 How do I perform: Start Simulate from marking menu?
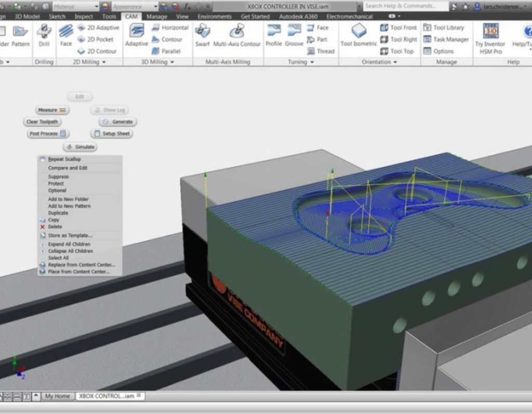coord(80,147)
